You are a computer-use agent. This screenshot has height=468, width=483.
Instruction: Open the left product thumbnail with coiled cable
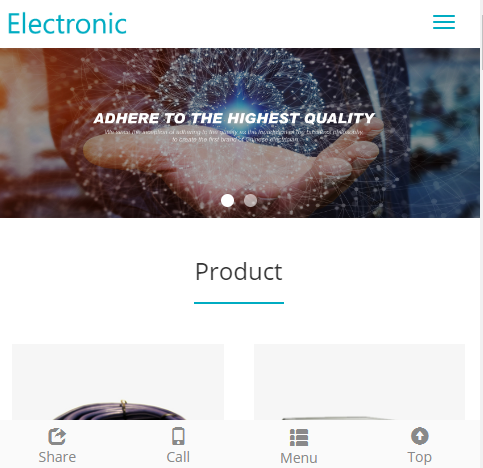point(118,382)
